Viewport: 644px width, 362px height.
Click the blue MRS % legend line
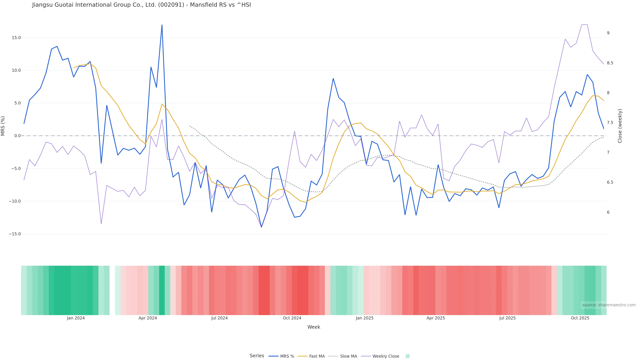pos(274,356)
